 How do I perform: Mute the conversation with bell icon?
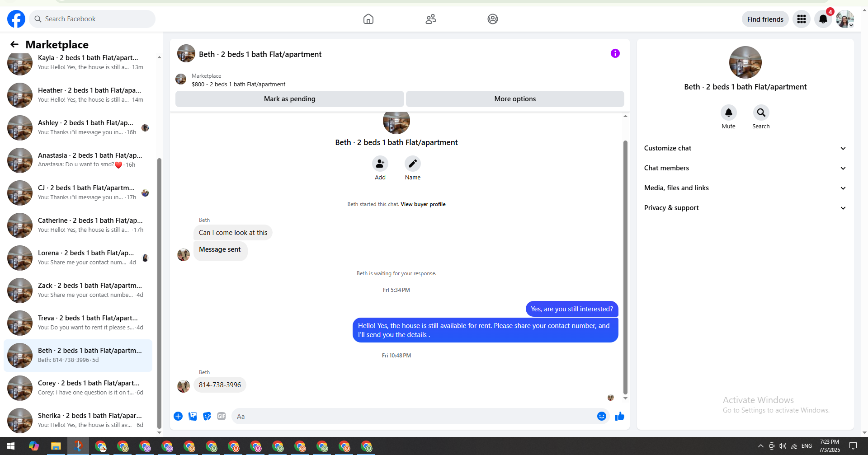coord(729,113)
